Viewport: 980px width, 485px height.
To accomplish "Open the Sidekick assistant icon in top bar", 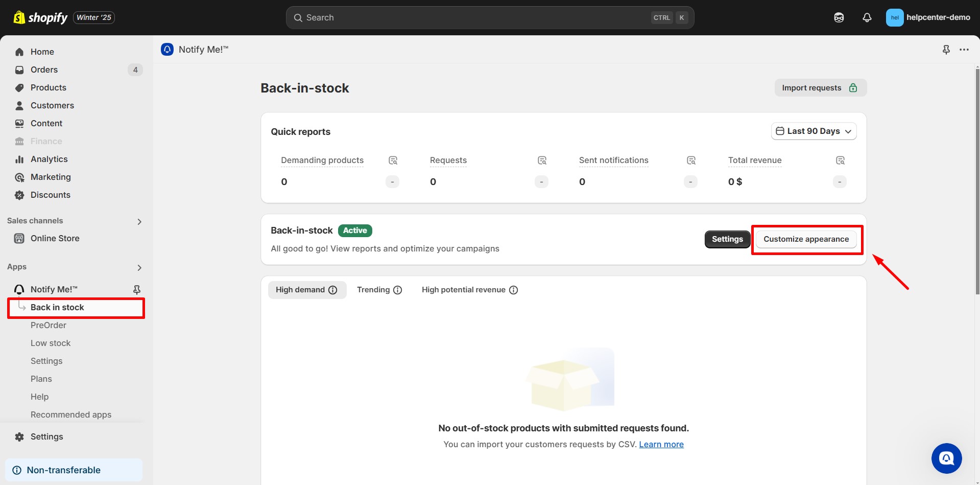I will [839, 17].
